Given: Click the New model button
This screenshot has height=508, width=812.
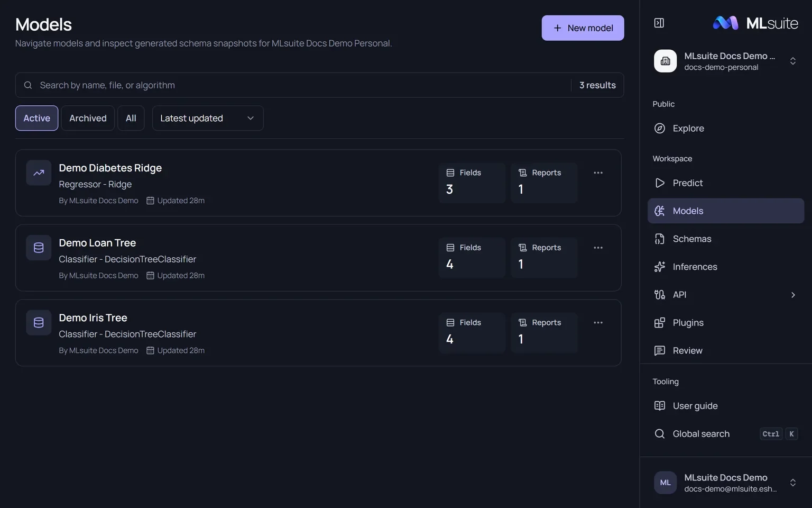Looking at the screenshot, I should [x=583, y=28].
